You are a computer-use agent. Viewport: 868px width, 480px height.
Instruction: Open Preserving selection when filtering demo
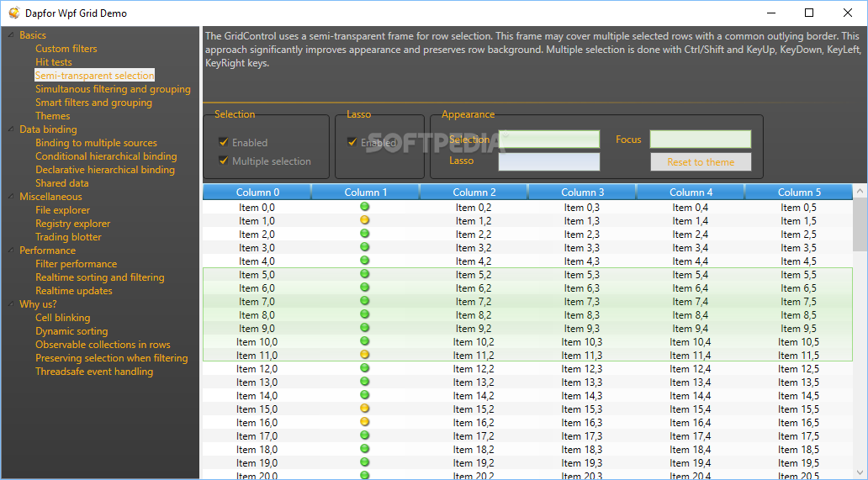(111, 358)
